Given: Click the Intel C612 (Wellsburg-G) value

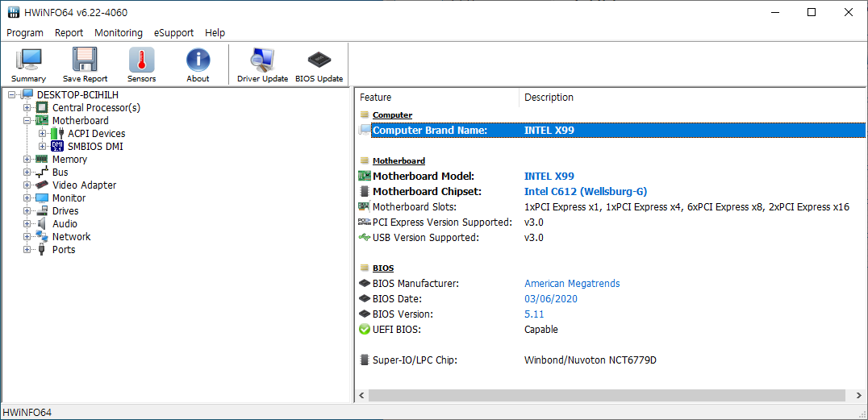Looking at the screenshot, I should point(586,192).
